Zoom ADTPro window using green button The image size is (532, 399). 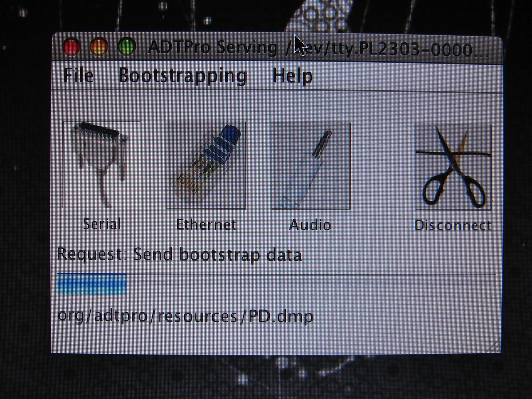[126, 47]
